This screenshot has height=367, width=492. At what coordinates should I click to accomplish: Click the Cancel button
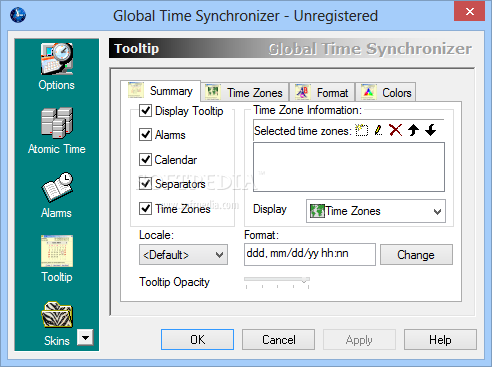pyautogui.click(x=278, y=340)
